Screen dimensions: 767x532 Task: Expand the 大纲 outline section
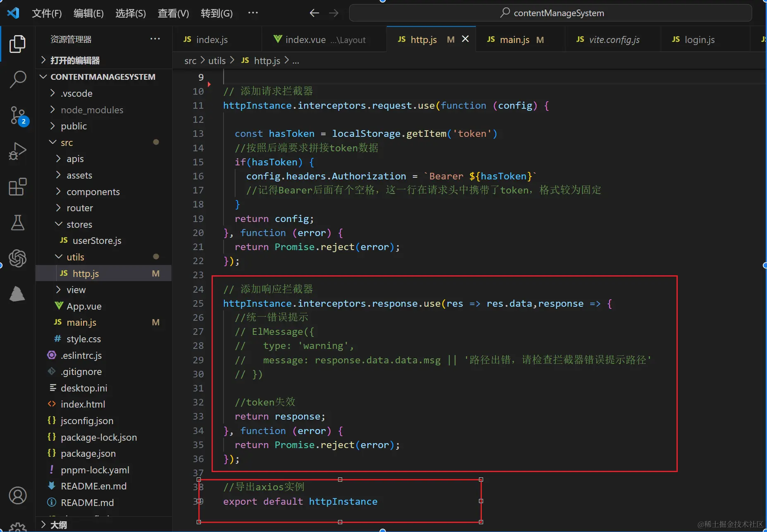click(x=103, y=525)
